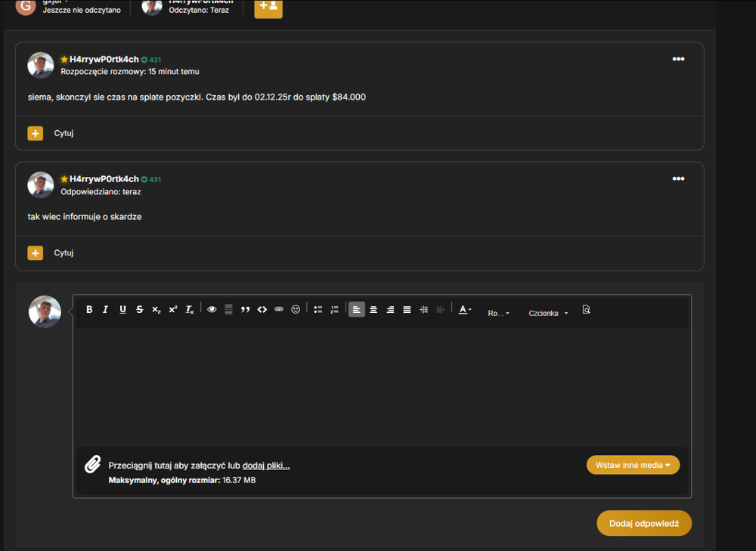Add a participant with the yellow user-plus button
This screenshot has width=756, height=551.
tap(268, 7)
